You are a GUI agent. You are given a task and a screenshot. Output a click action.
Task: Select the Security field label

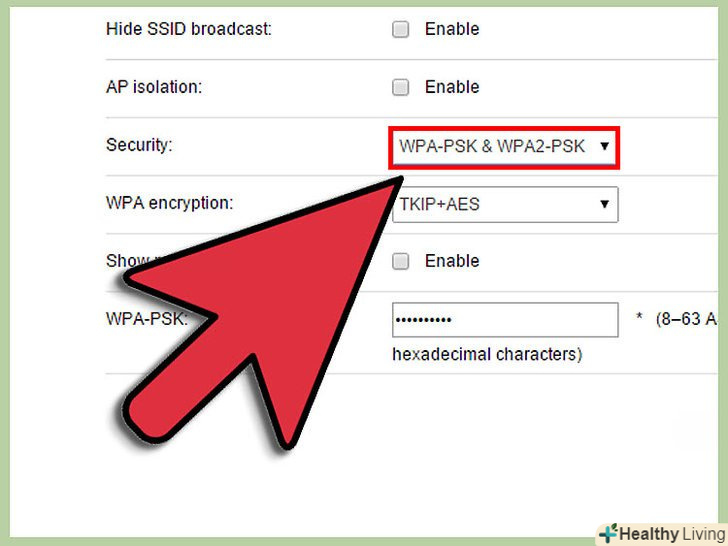139,145
